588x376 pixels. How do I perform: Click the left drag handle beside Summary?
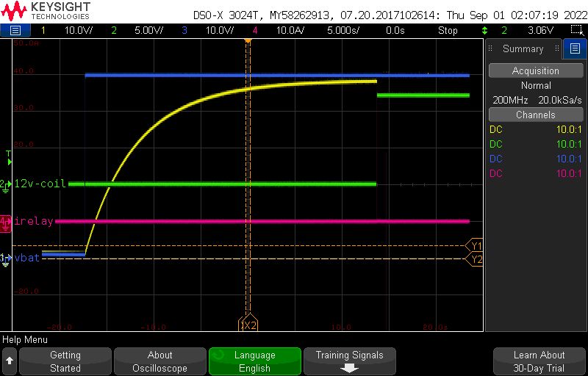coord(490,48)
